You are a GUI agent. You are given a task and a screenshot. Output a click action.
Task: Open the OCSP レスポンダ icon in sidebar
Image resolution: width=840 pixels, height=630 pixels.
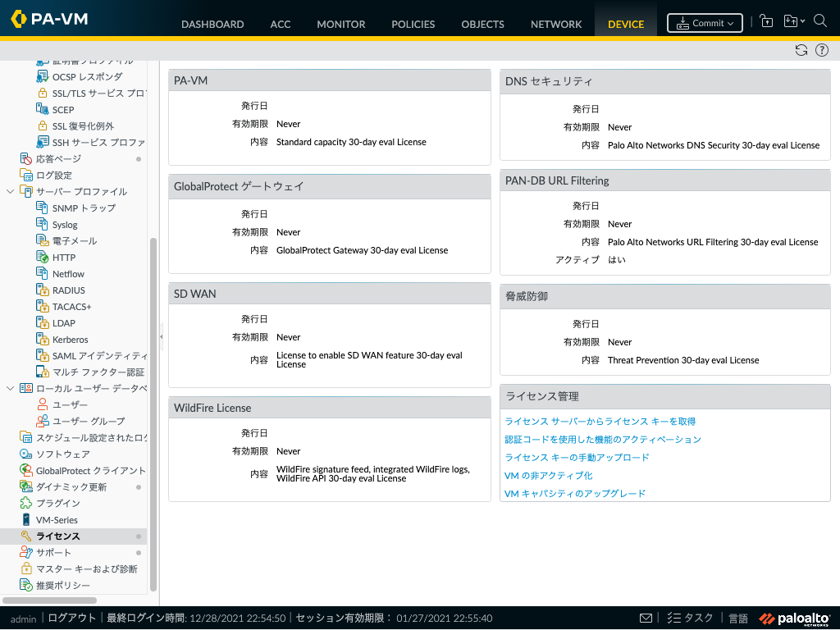43,76
